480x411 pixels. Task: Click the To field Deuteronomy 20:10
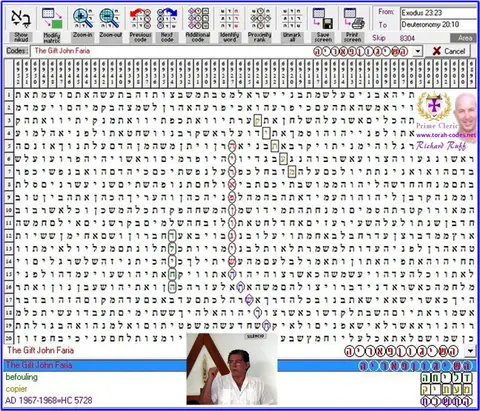[x=438, y=25]
